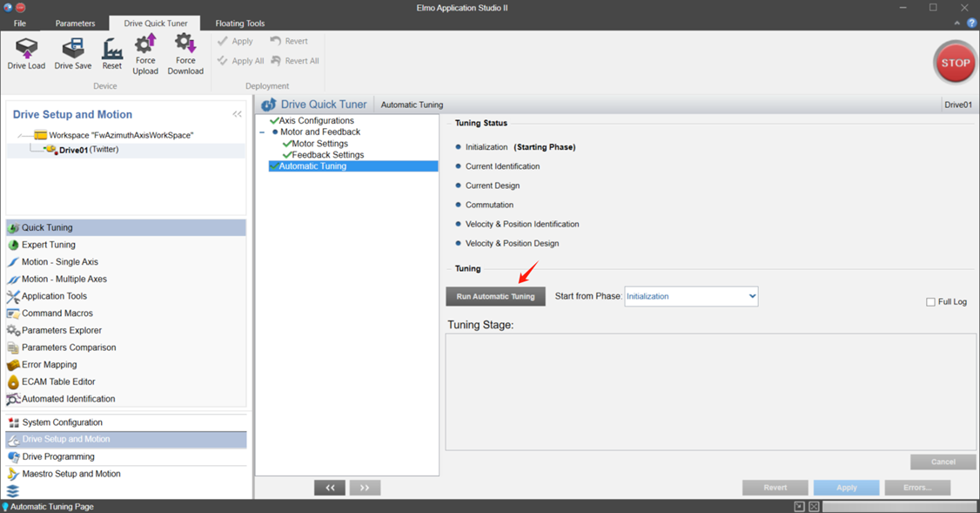
Task: Collapse the Drive Setup and Motion panel
Action: click(237, 114)
